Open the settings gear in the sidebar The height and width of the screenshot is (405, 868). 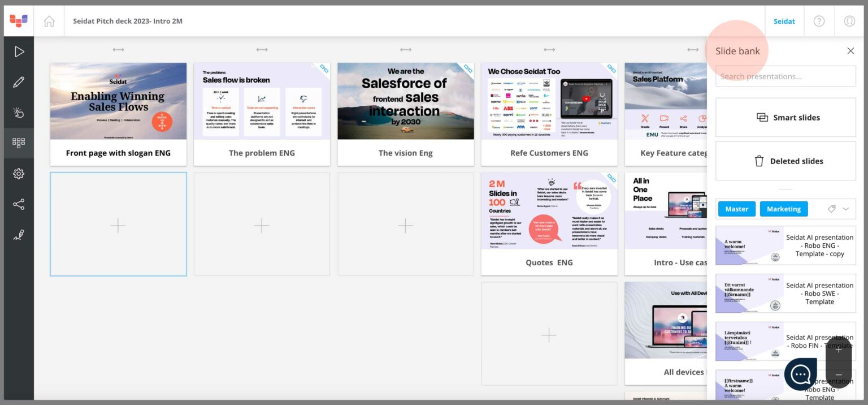click(x=19, y=174)
